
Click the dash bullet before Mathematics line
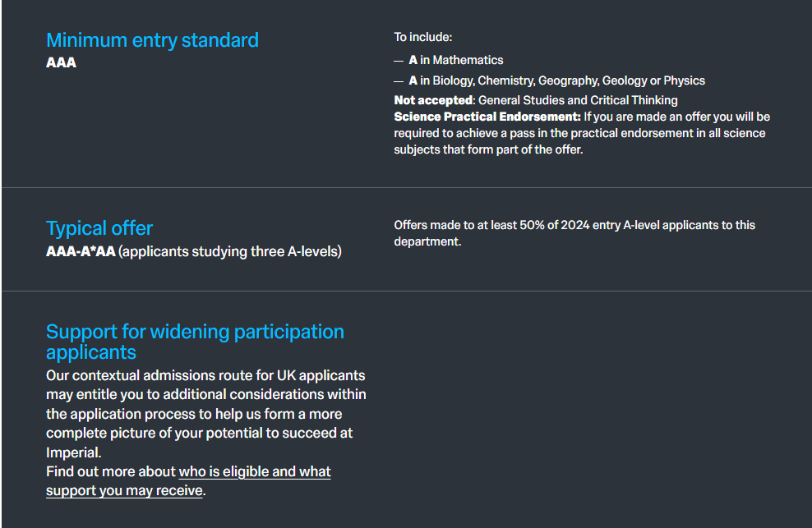pyautogui.click(x=399, y=61)
